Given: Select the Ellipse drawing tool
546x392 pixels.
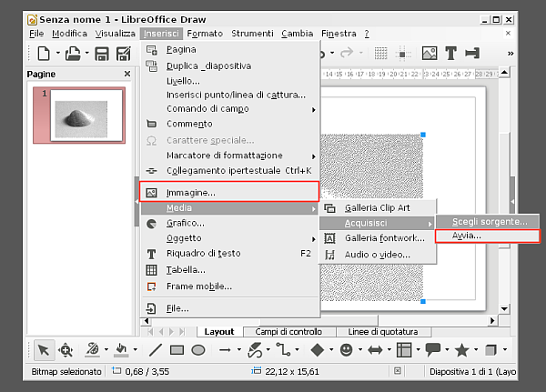Looking at the screenshot, I should pos(197,349).
